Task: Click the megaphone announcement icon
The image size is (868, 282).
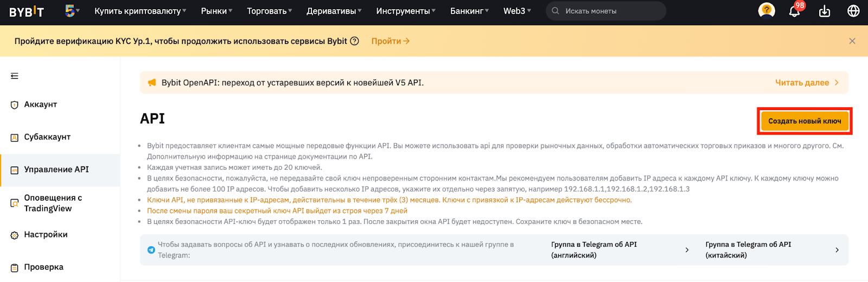Action: [152, 83]
